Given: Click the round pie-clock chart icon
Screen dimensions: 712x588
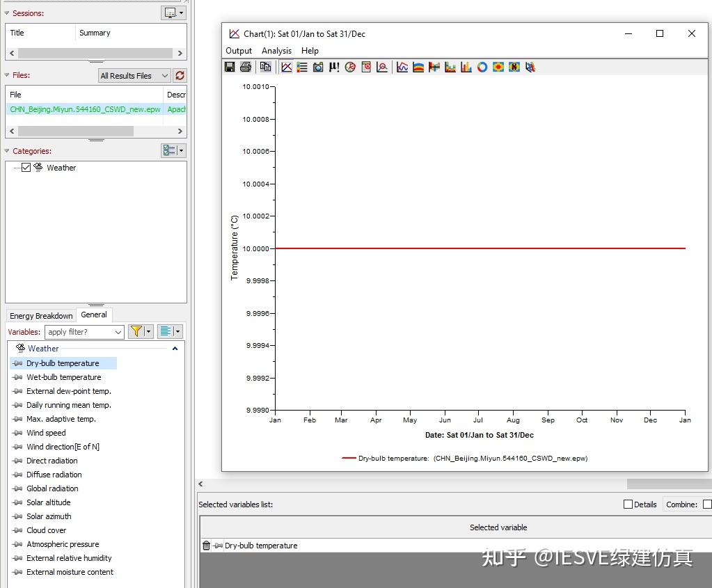Looking at the screenshot, I should pyautogui.click(x=350, y=67).
